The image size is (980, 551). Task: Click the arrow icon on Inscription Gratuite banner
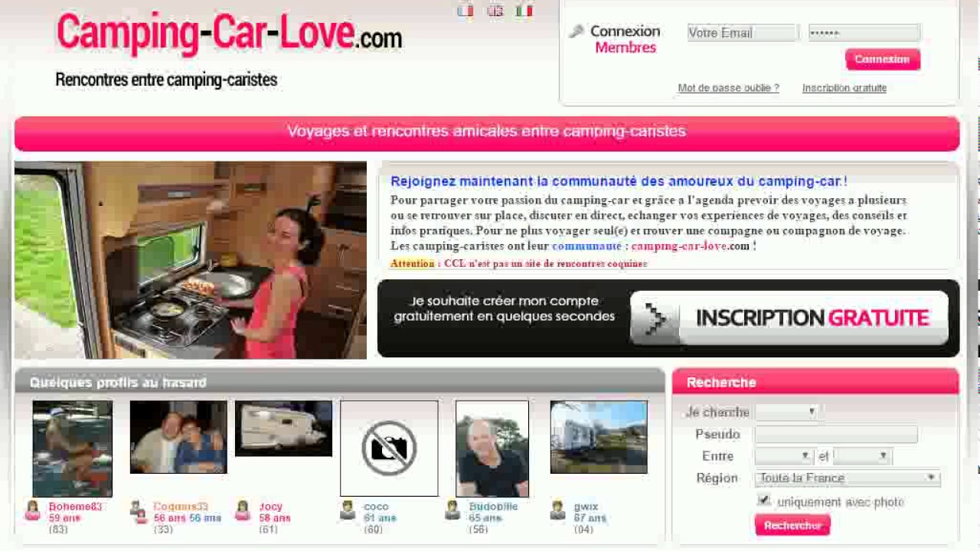[655, 318]
